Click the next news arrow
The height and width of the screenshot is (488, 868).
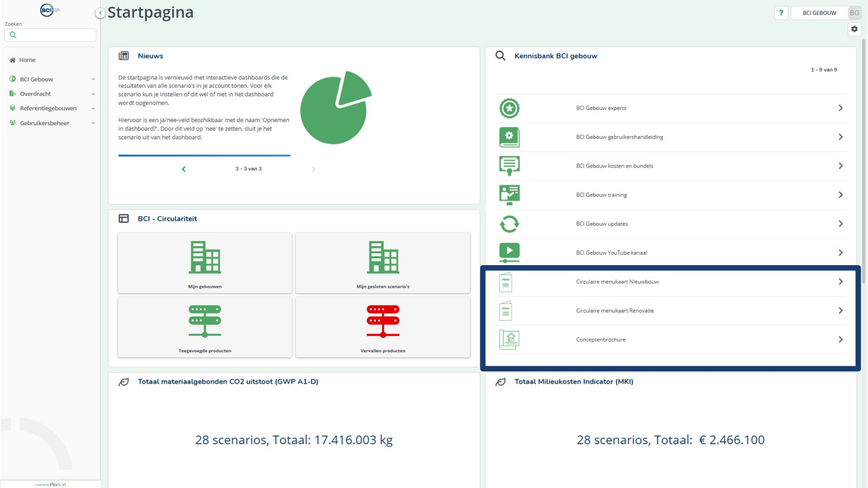(x=313, y=169)
